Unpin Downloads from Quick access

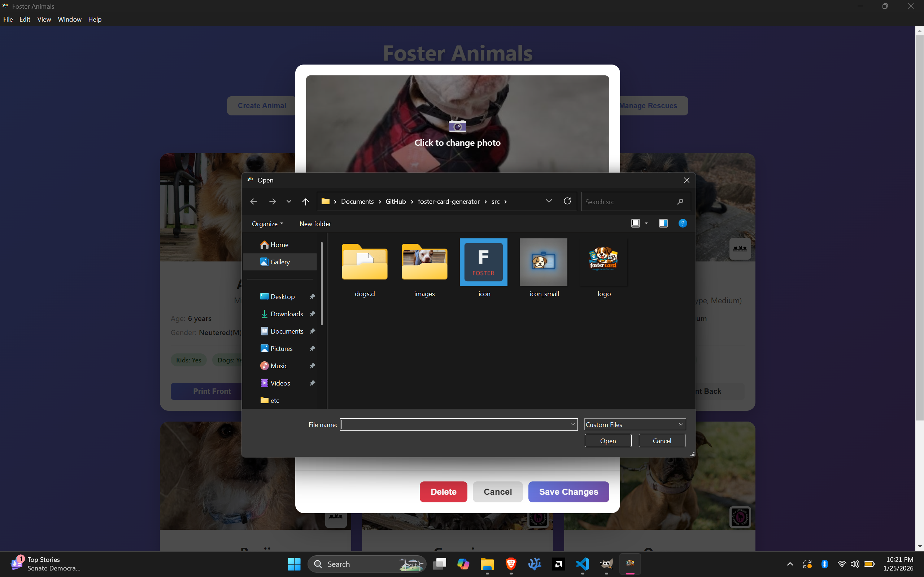tap(312, 314)
